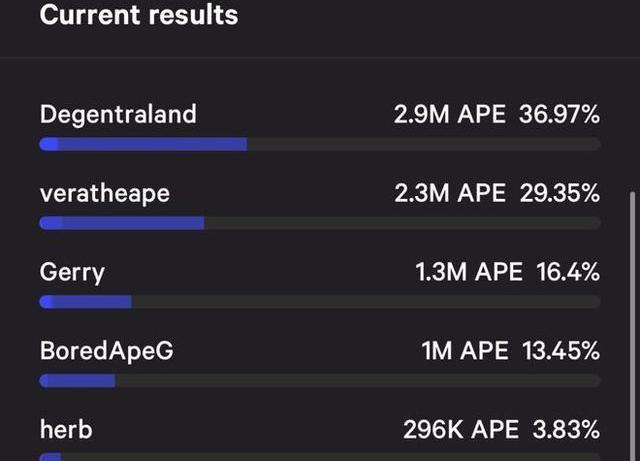640x461 pixels.
Task: Click Degentraland's 2.9M APE vote count
Action: point(449,114)
